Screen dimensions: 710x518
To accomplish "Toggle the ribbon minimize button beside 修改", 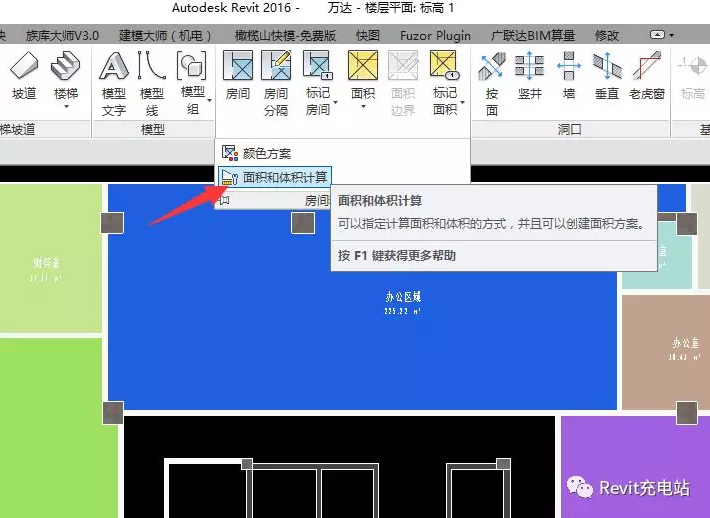I will coord(657,35).
